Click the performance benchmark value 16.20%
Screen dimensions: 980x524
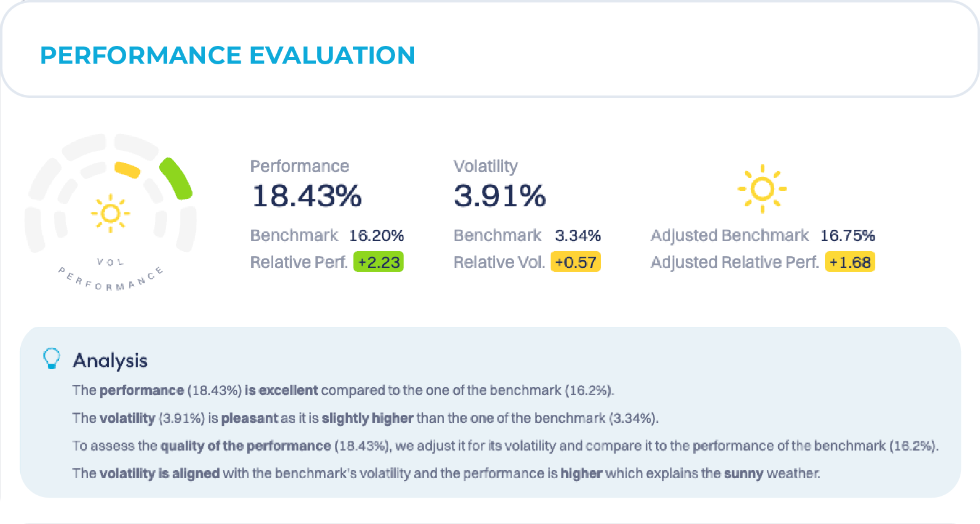point(376,236)
